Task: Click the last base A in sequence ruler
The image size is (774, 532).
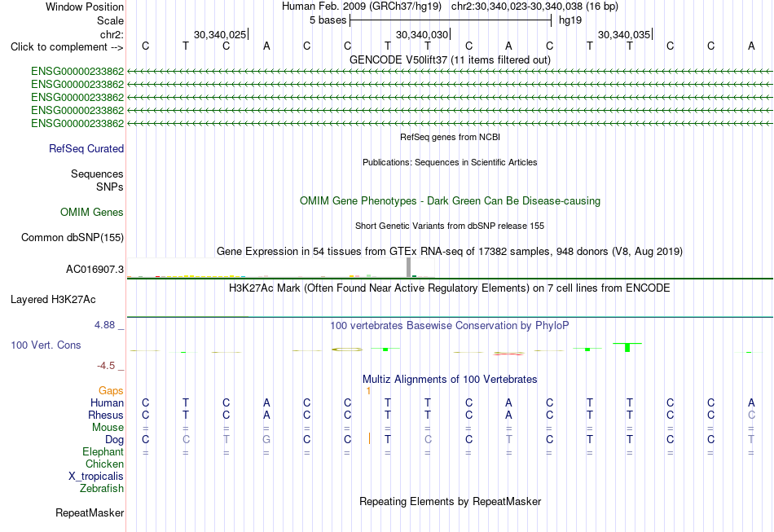Action: (751, 46)
